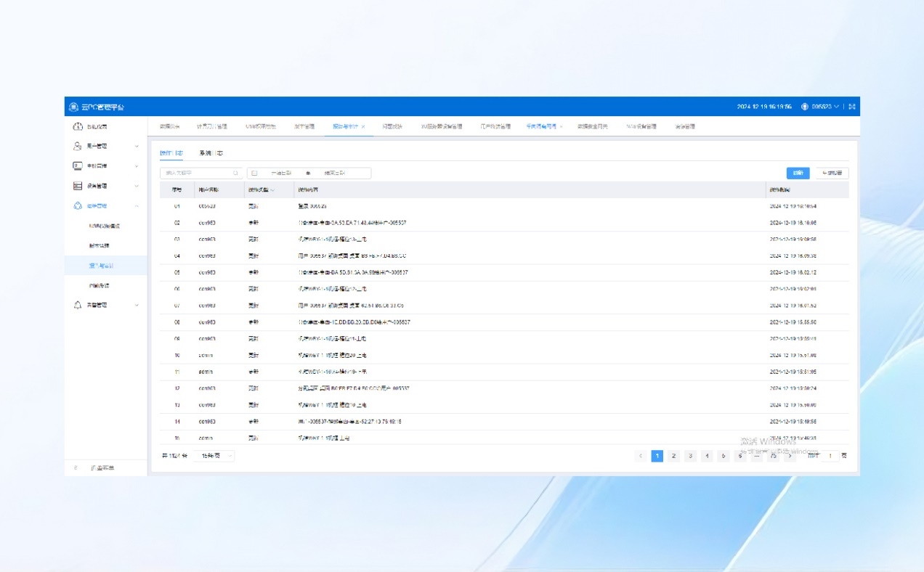The image size is (924, 572).
Task: Click the outlined button beside the blue button
Action: [x=832, y=173]
